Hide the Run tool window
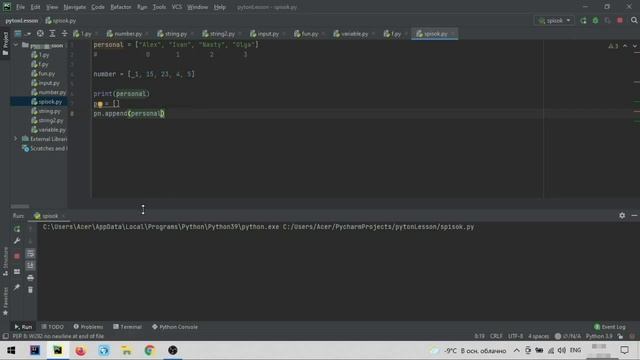This screenshot has width=640, height=360. click(x=634, y=216)
